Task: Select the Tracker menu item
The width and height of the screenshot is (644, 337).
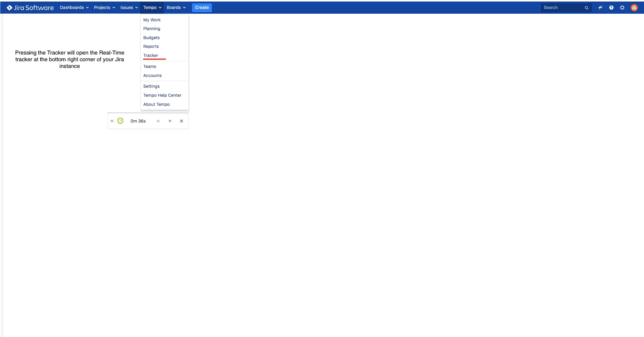Action: (x=151, y=55)
